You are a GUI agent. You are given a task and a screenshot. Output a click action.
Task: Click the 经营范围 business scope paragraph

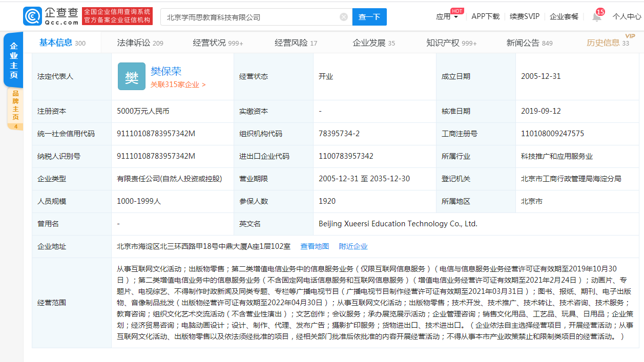coord(376,303)
